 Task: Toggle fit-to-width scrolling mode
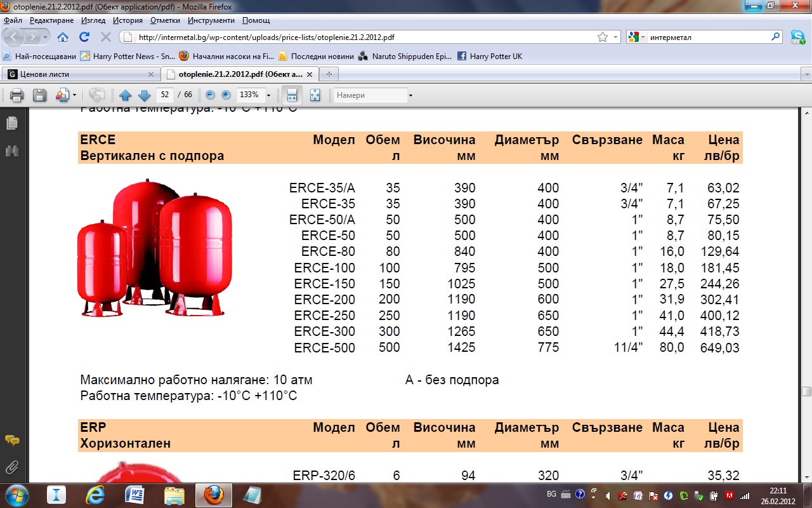pos(292,95)
